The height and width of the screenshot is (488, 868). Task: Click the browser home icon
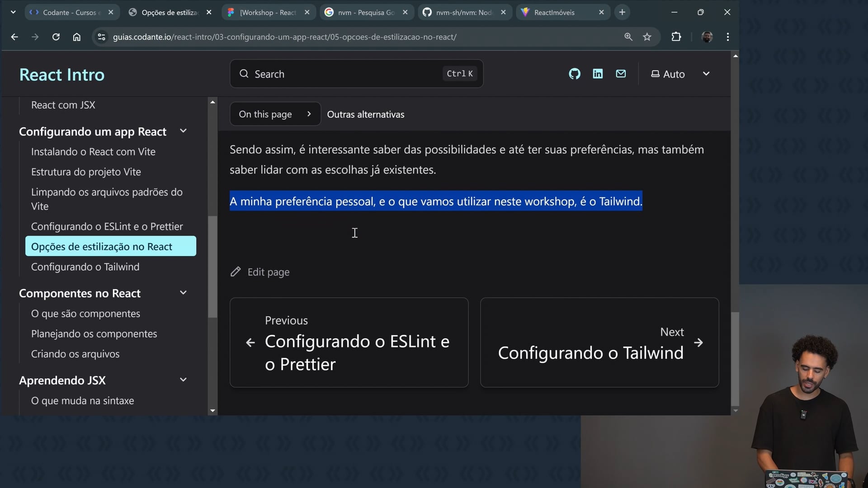[77, 37]
